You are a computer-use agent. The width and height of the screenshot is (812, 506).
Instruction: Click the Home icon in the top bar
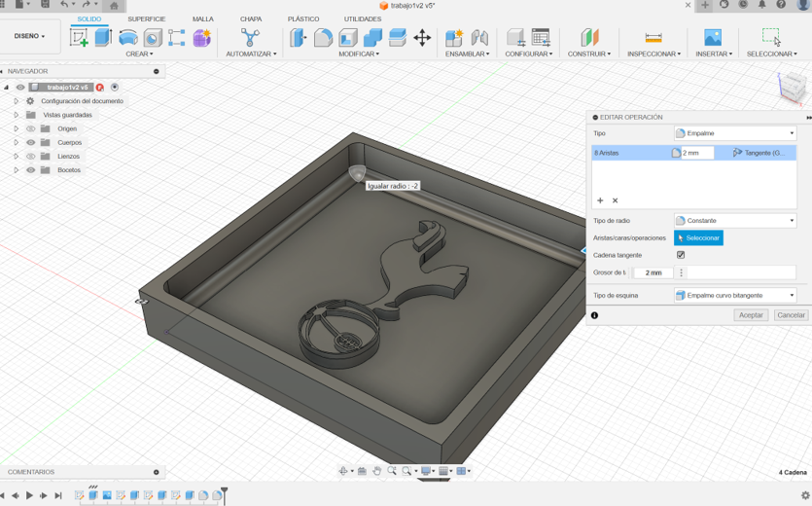[114, 5]
